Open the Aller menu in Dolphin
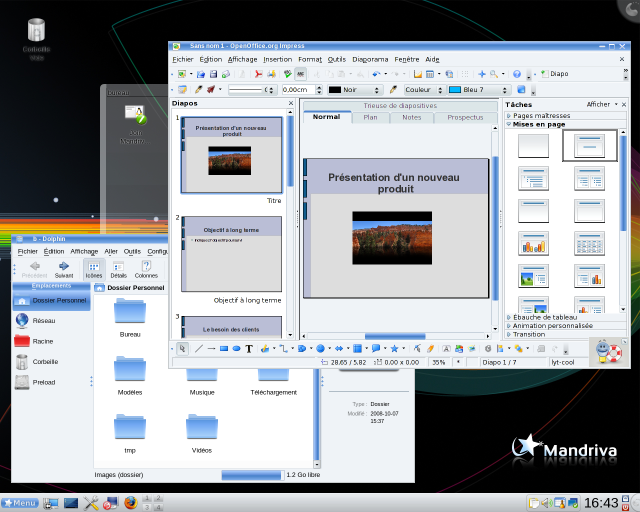 [x=111, y=252]
